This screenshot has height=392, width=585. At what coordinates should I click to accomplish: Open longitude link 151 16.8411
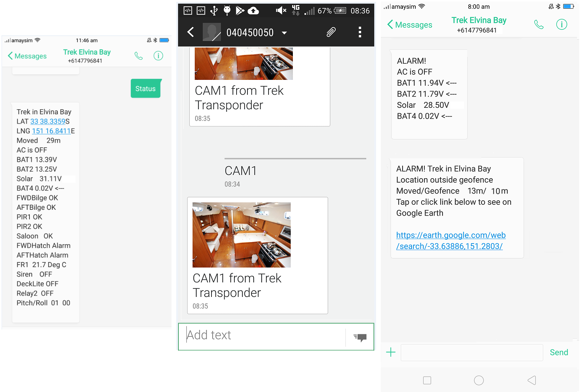coord(51,131)
